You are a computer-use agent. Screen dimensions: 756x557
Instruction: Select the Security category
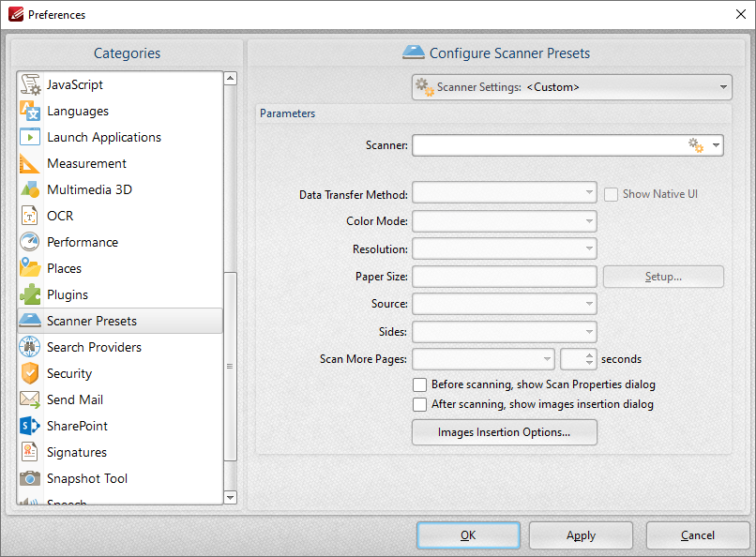tap(120, 373)
